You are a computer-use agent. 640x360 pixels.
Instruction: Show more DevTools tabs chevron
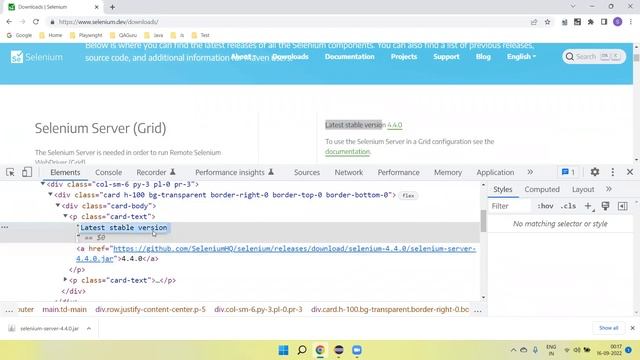pyautogui.click(x=530, y=172)
